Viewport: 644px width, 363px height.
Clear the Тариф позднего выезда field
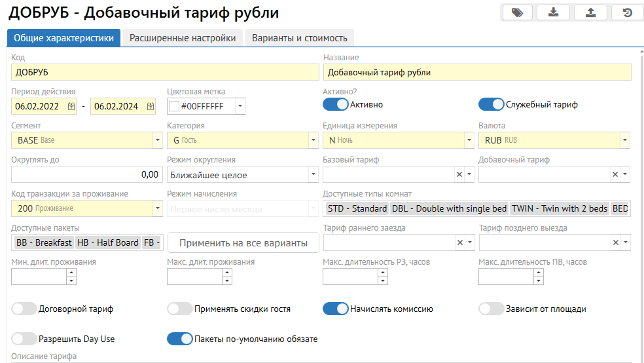click(x=615, y=243)
